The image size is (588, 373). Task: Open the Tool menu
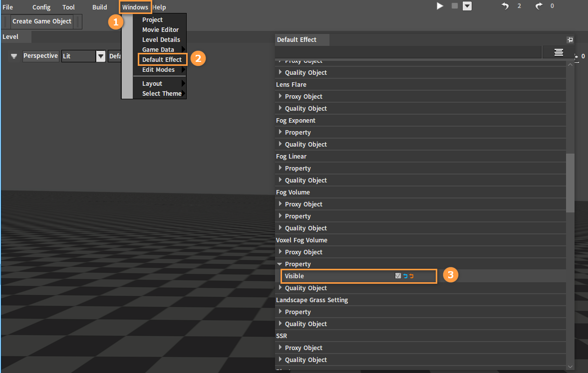pos(68,7)
